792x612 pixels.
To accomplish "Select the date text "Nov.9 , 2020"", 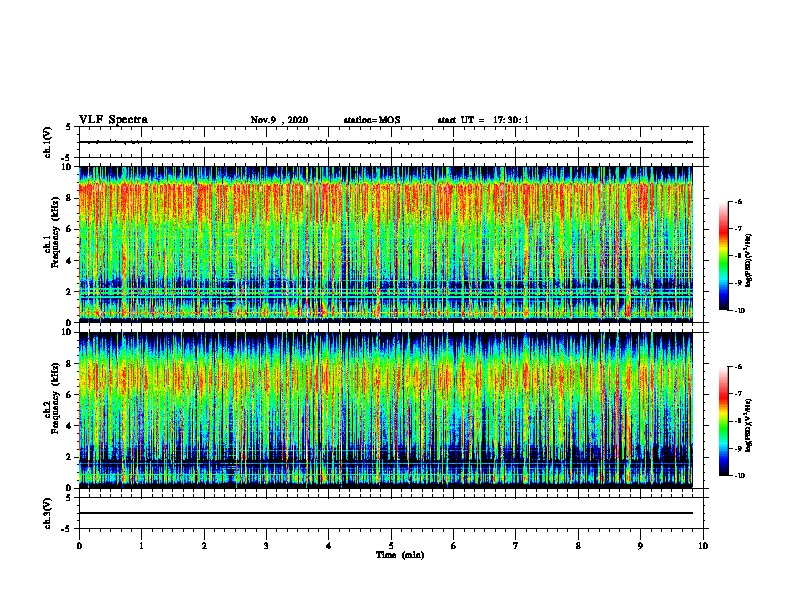I will tap(279, 120).
